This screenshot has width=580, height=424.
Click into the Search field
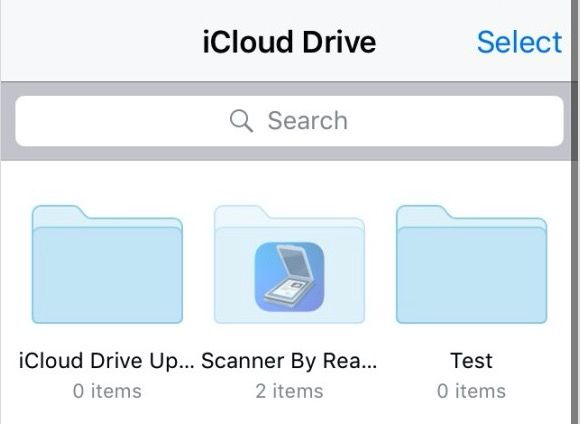pyautogui.click(x=289, y=121)
